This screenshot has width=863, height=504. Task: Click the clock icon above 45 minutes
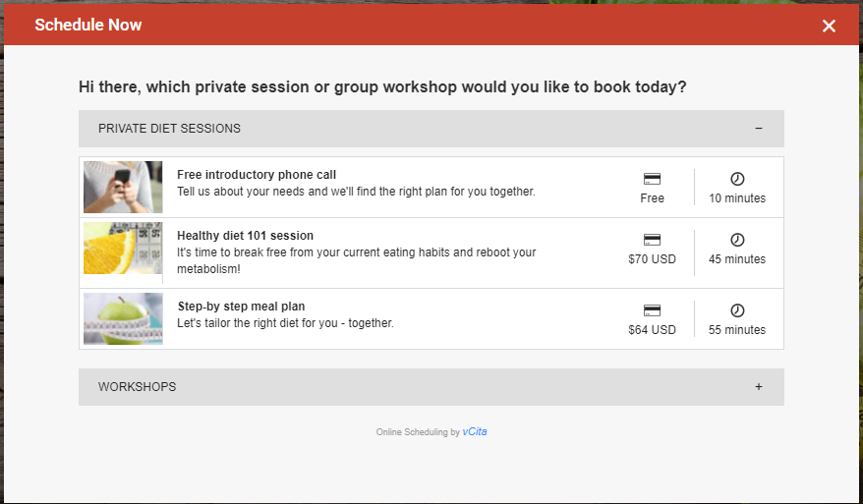click(737, 240)
